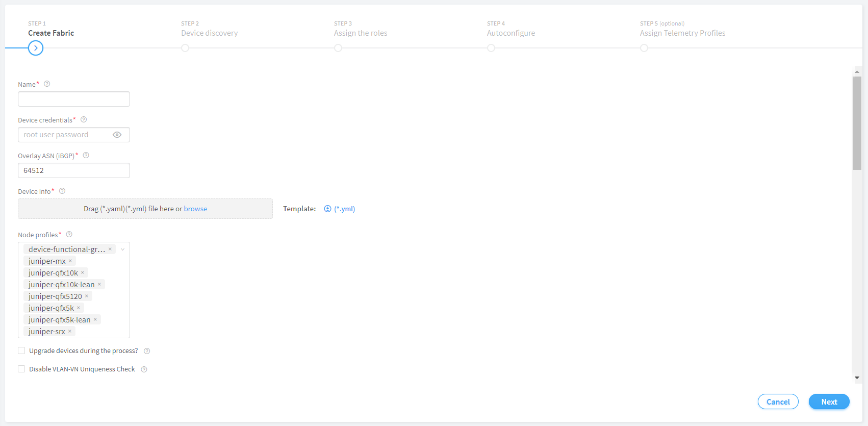
Task: Remove juniper-qfx5k node profile
Action: pos(79,308)
